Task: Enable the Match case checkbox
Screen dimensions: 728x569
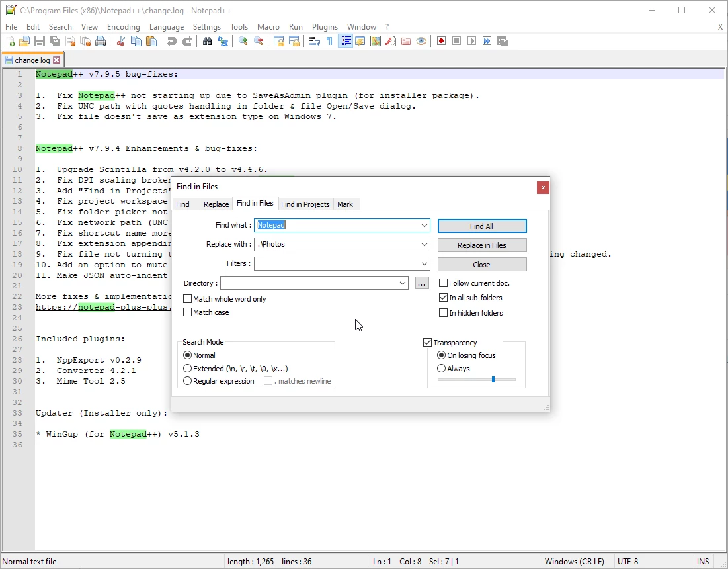Action: coord(188,312)
